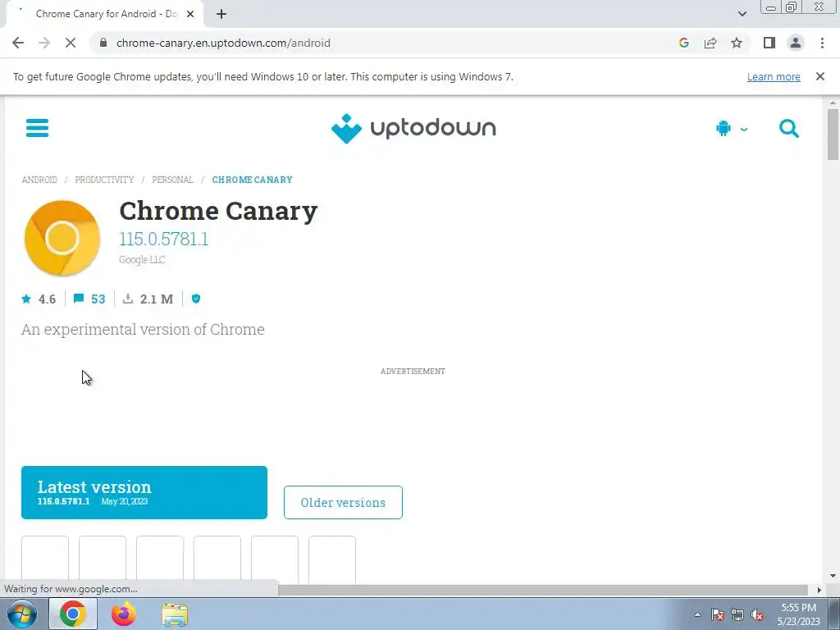
Task: Bookmark this page with the star icon
Action: coord(737,43)
